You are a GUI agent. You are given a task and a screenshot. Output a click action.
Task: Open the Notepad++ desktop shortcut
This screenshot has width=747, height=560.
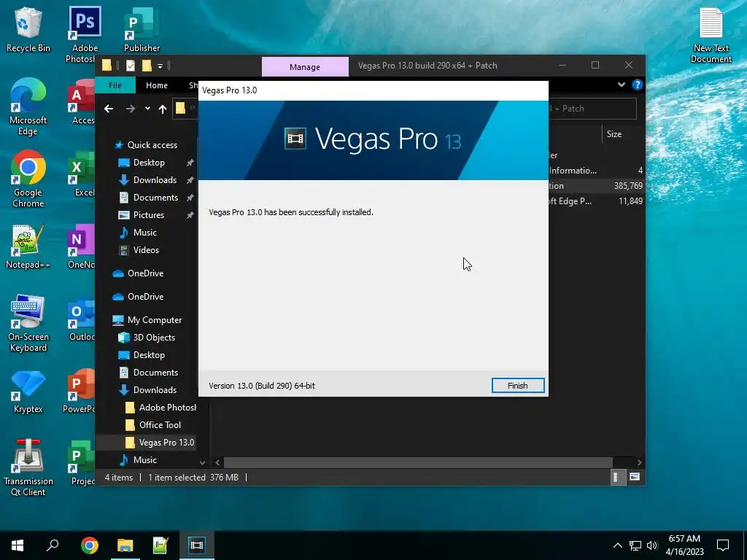click(x=28, y=246)
